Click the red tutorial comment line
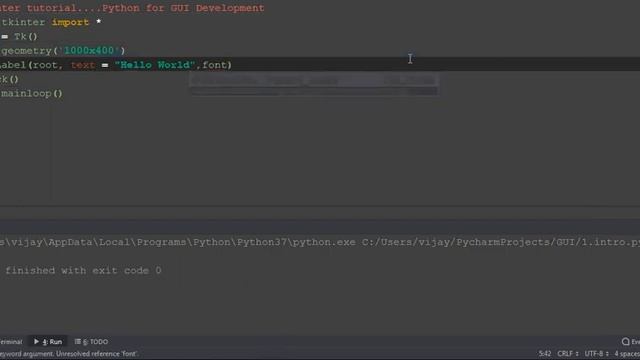The height and width of the screenshot is (360, 640). [x=132, y=8]
